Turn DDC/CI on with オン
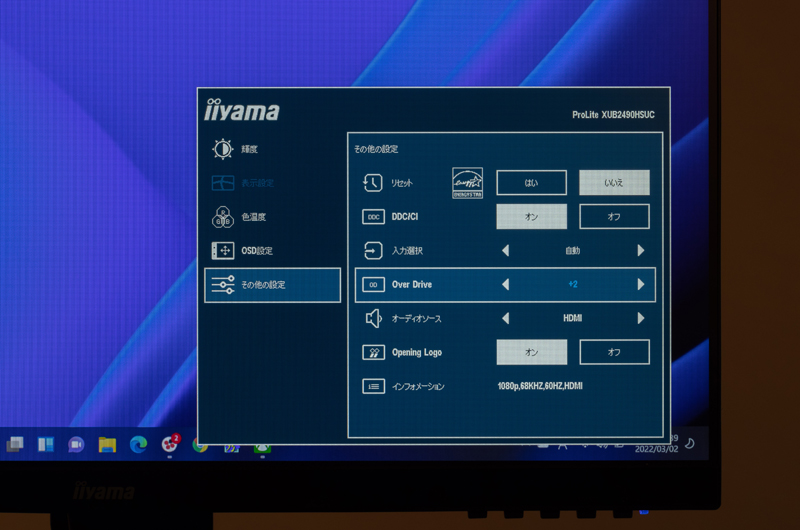Image resolution: width=800 pixels, height=530 pixels. point(531,217)
